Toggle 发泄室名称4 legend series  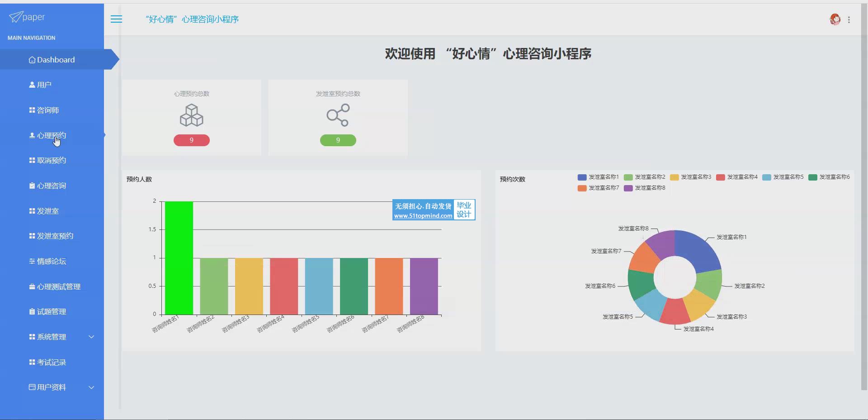736,177
